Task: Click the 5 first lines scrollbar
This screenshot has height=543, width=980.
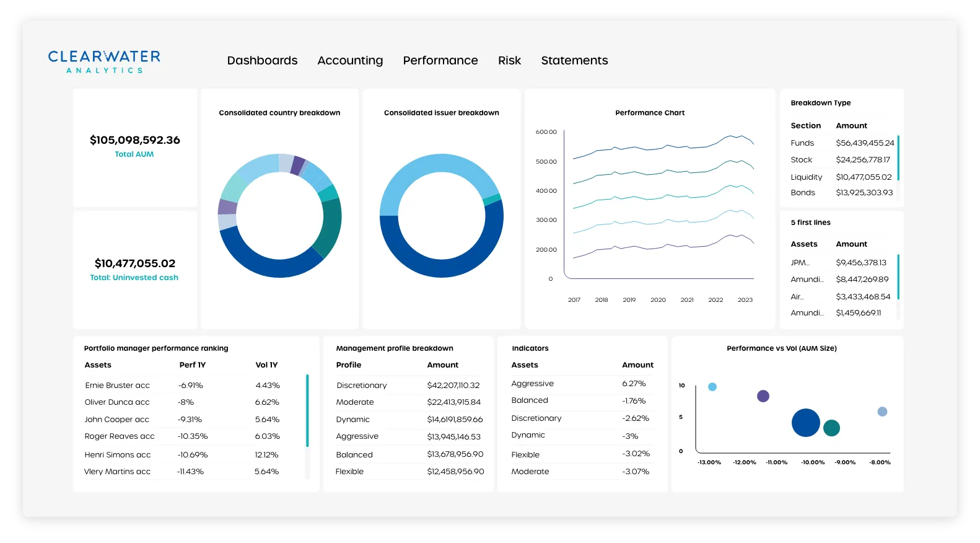Action: click(x=898, y=277)
